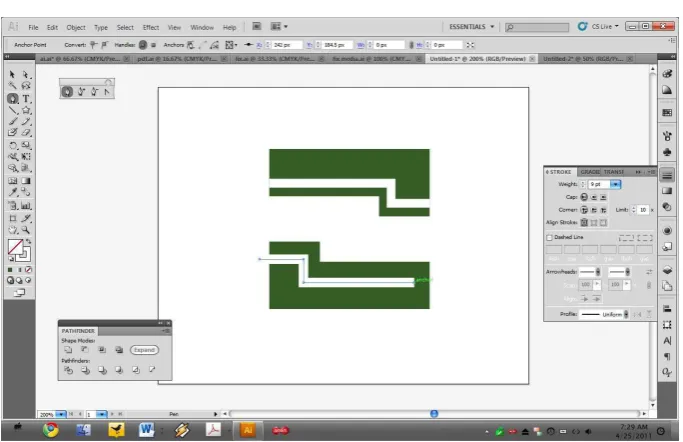This screenshot has height=442, width=683.
Task: Choose the Zoom magnifier tool
Action: (26, 229)
